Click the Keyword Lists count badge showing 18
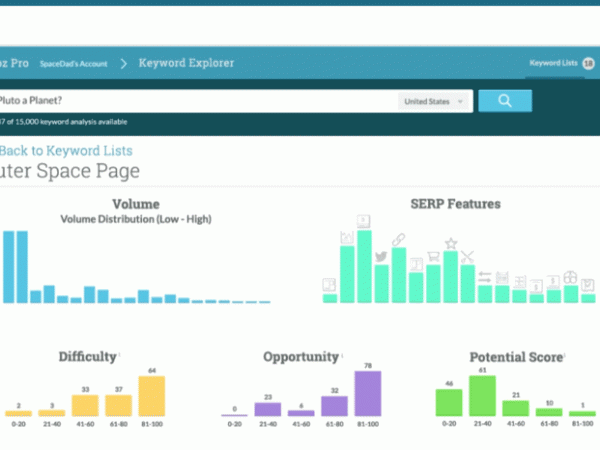 [x=588, y=63]
